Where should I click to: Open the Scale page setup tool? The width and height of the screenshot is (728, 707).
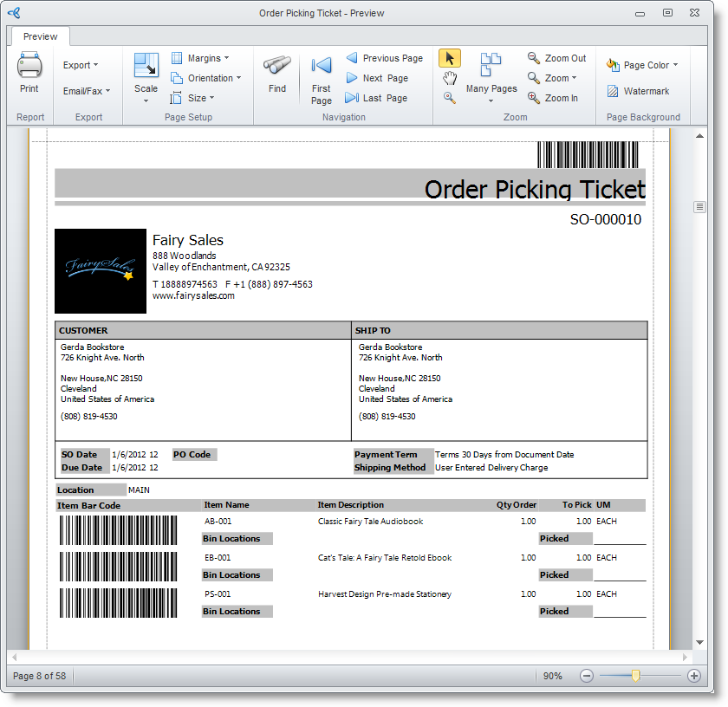tap(146, 66)
